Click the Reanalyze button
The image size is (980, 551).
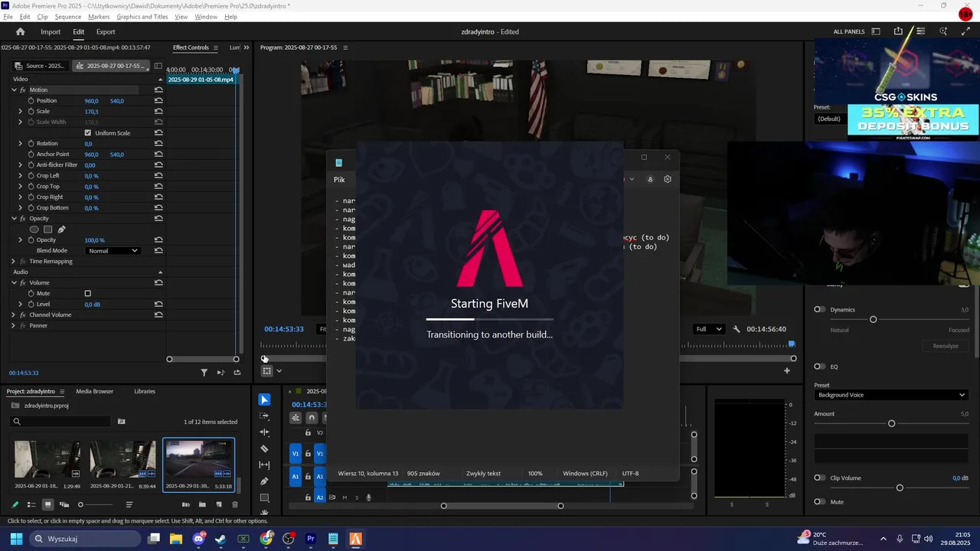tap(946, 346)
